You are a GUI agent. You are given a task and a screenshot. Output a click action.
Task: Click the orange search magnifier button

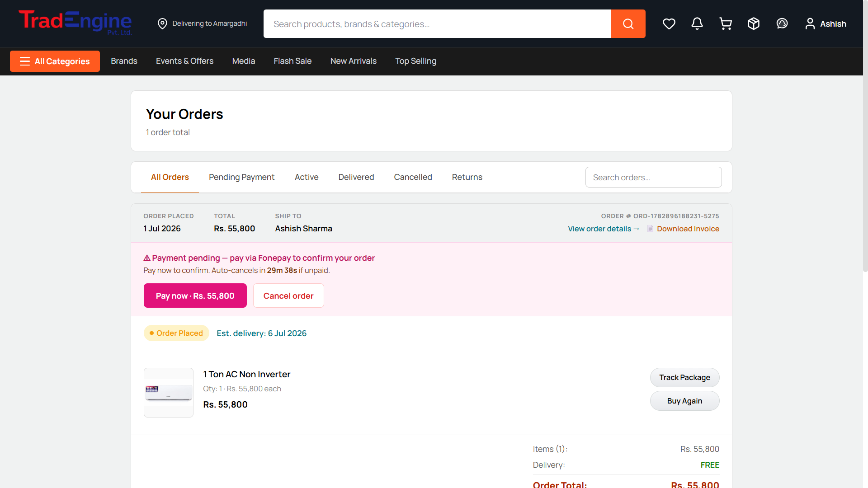tap(628, 23)
